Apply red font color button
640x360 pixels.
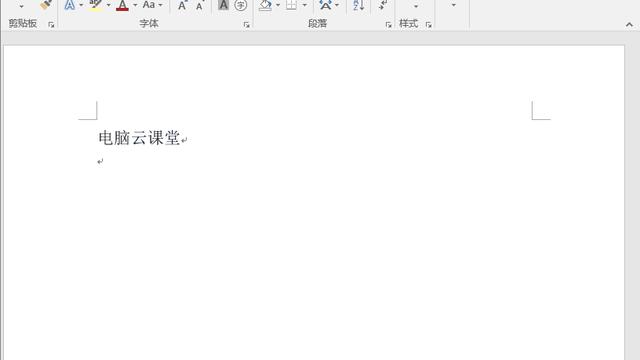(x=122, y=5)
